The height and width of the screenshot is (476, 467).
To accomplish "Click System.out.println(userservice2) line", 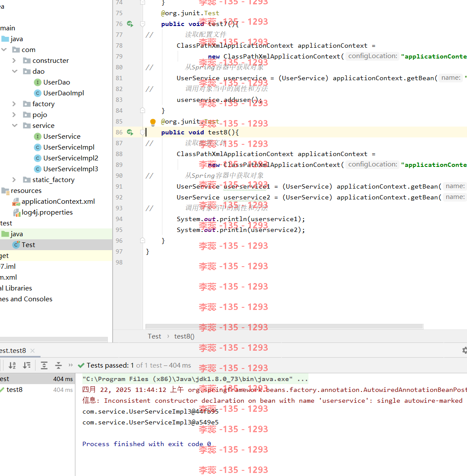I will click(x=240, y=230).
